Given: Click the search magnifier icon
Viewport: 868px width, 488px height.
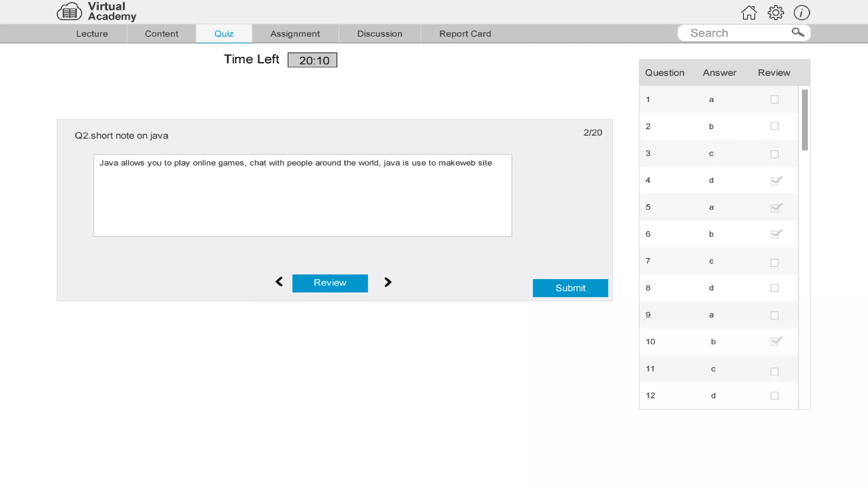Looking at the screenshot, I should pos(798,33).
